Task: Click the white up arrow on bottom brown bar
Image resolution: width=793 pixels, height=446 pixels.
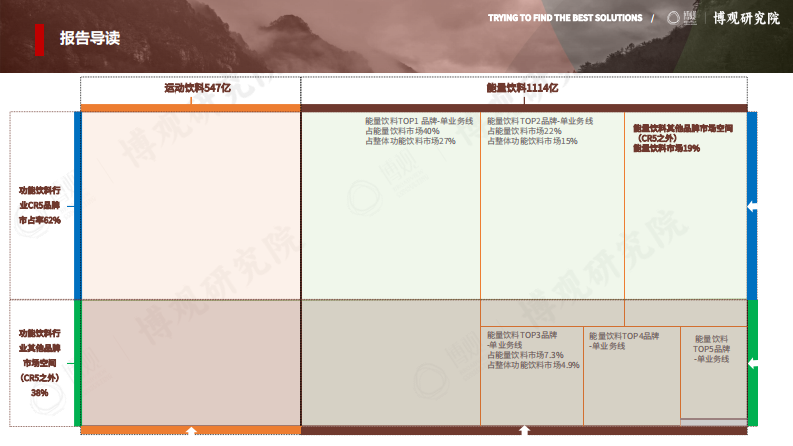Action: tap(524, 431)
